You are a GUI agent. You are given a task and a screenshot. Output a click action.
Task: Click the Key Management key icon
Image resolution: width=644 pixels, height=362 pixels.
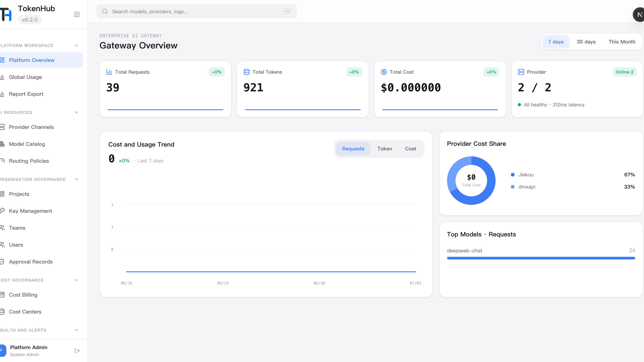tap(2, 211)
